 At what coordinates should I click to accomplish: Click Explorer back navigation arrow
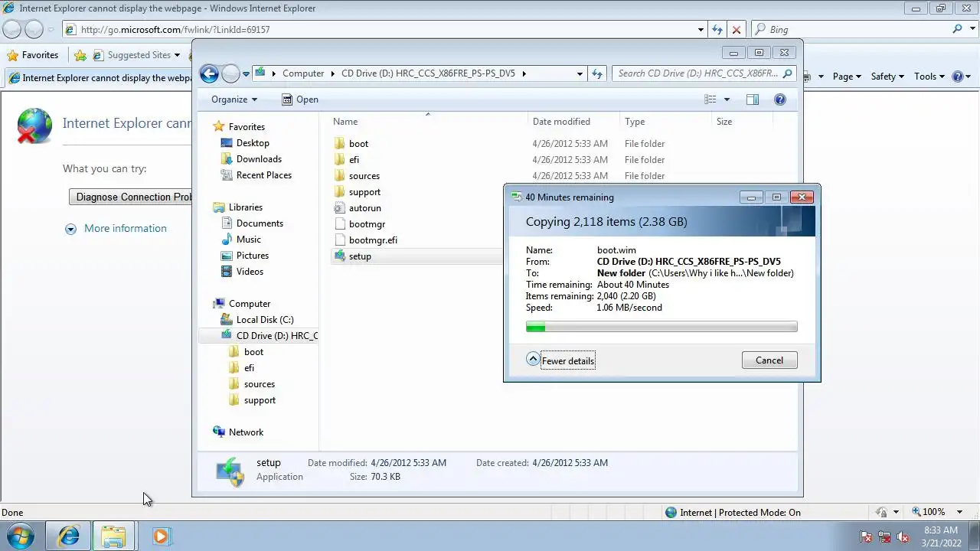click(209, 73)
